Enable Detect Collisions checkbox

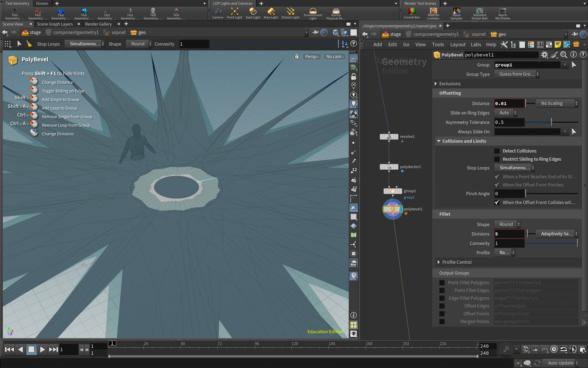497,151
